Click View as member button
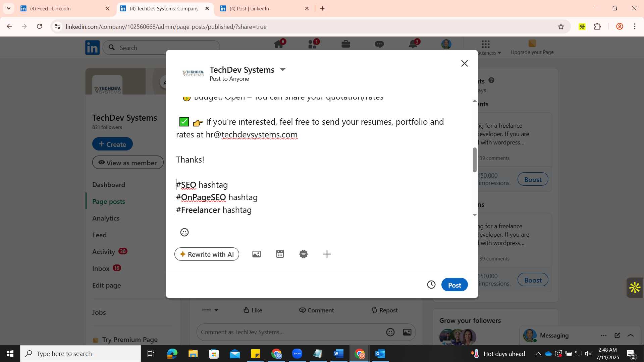The width and height of the screenshot is (644, 362). (128, 163)
